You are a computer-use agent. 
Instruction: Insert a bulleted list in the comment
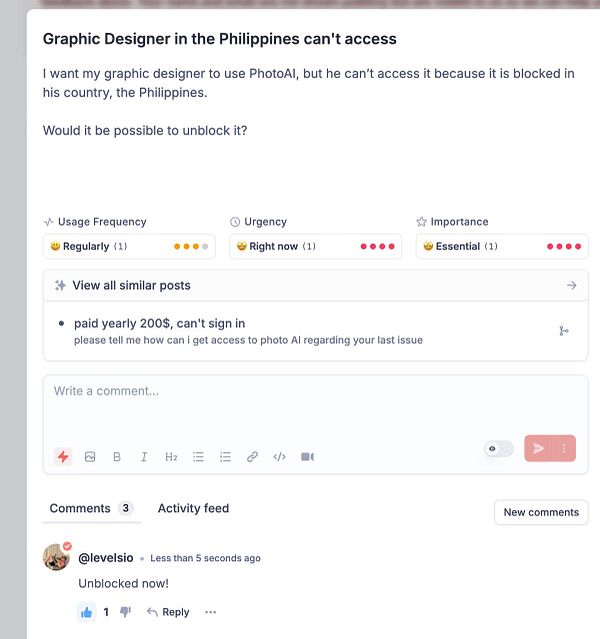(198, 457)
